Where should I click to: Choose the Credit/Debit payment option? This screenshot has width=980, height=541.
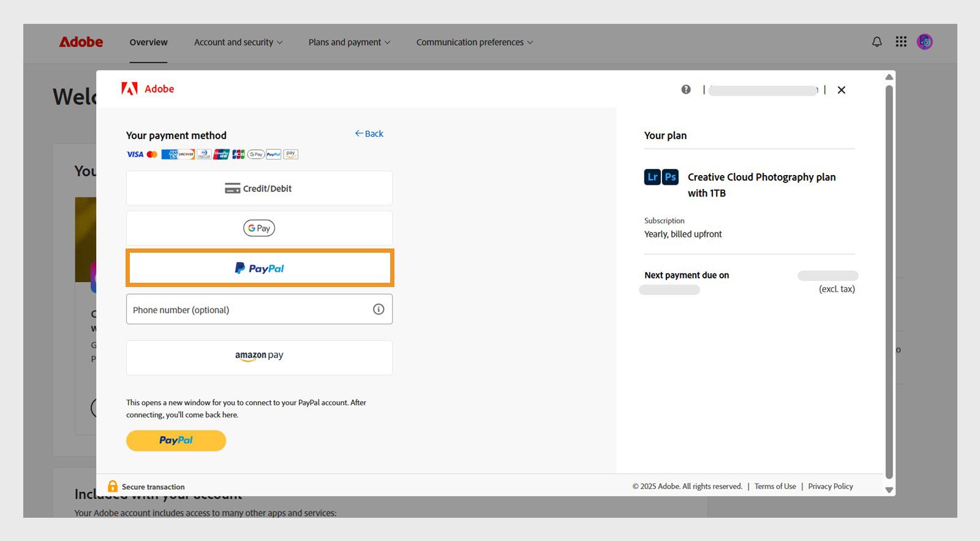tap(259, 188)
